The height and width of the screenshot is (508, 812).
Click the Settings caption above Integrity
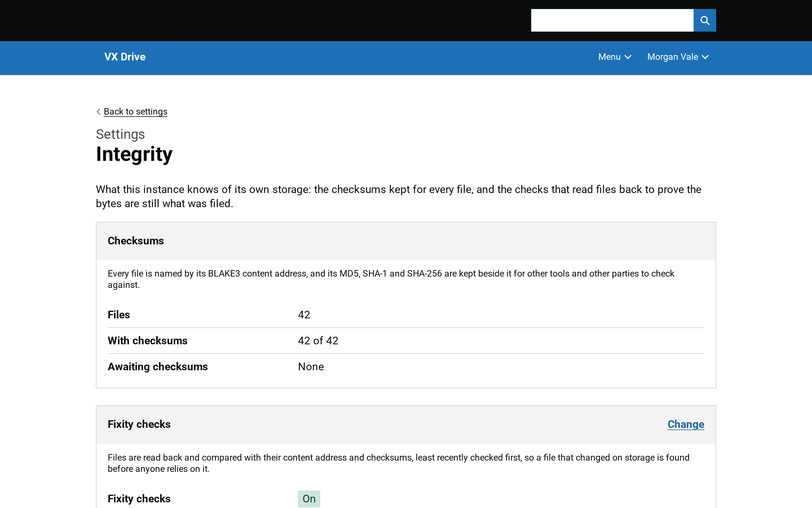120,134
